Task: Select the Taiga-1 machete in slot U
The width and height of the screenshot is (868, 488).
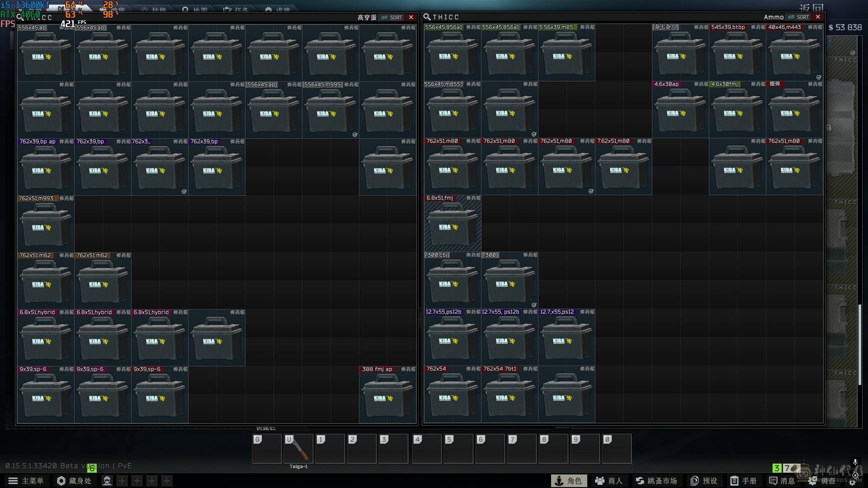Action: 298,449
